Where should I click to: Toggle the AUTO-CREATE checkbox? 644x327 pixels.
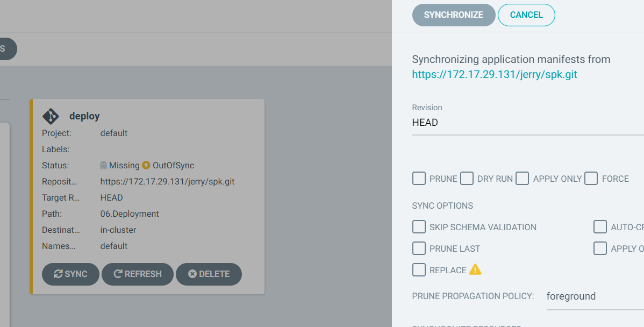point(600,227)
